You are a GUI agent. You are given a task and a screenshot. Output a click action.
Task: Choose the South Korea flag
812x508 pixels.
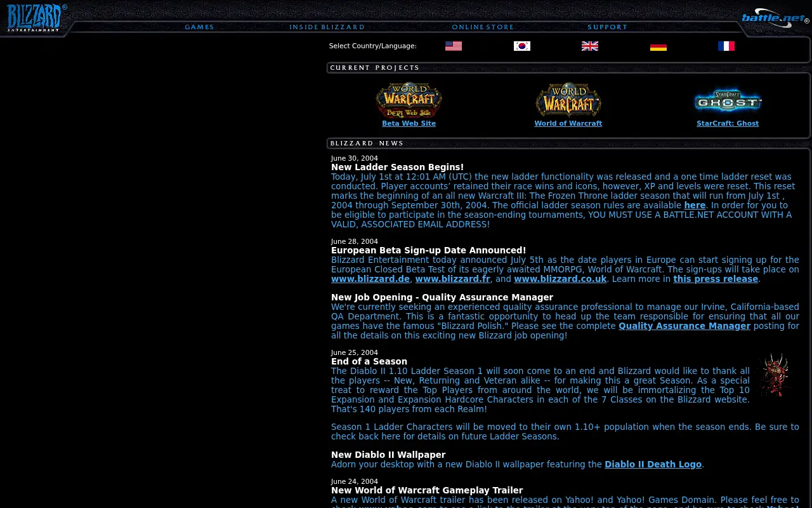[522, 46]
